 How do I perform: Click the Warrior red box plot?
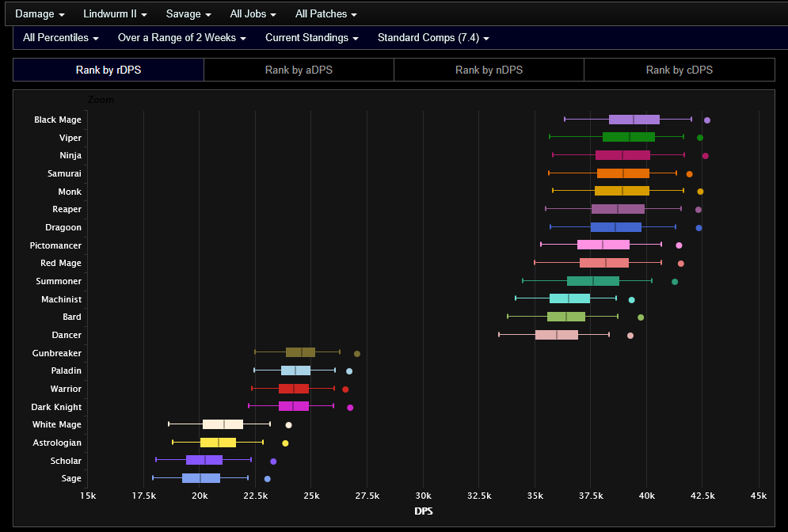tap(294, 389)
